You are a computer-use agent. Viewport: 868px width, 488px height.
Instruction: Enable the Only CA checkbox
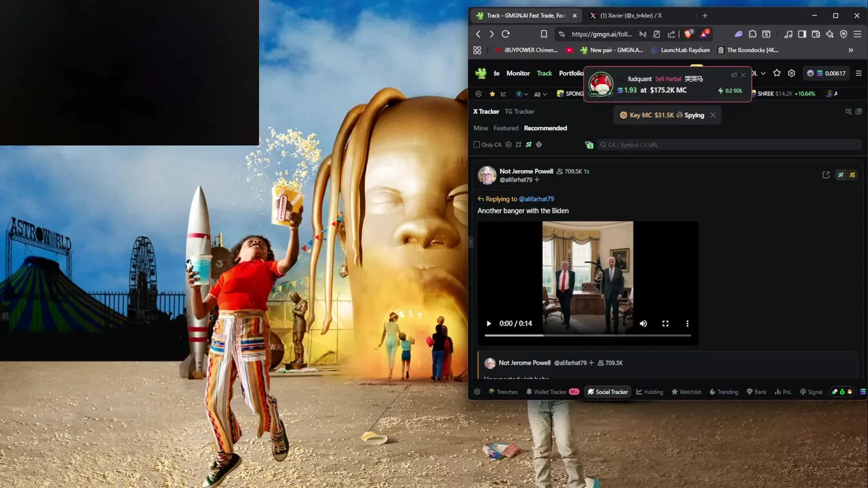point(477,144)
